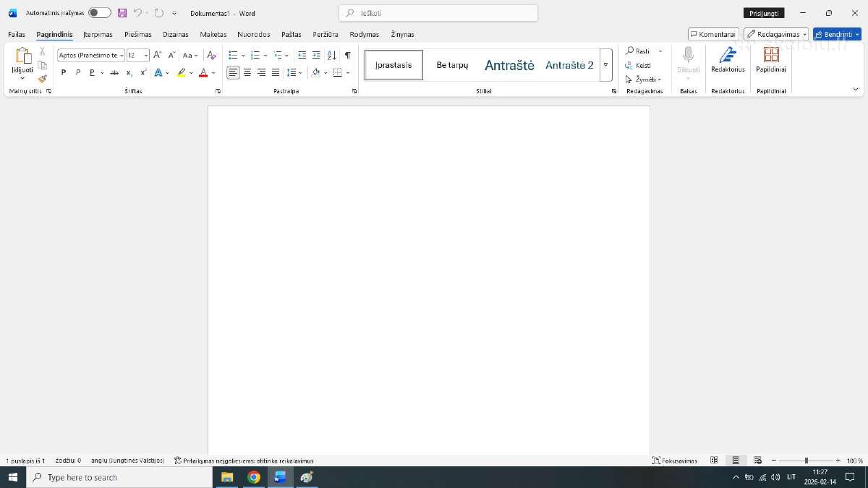The width and height of the screenshot is (868, 488).
Task: Increase font size with the larger A
Action: (157, 55)
